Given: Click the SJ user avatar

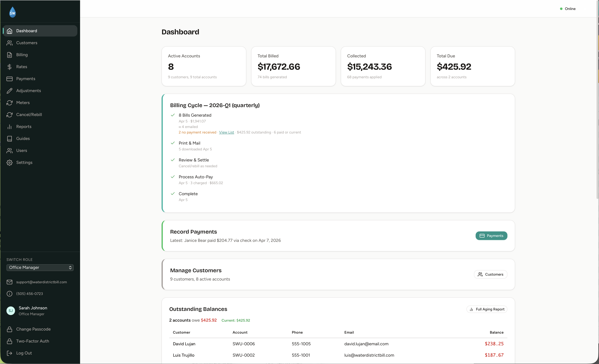Looking at the screenshot, I should [x=11, y=311].
